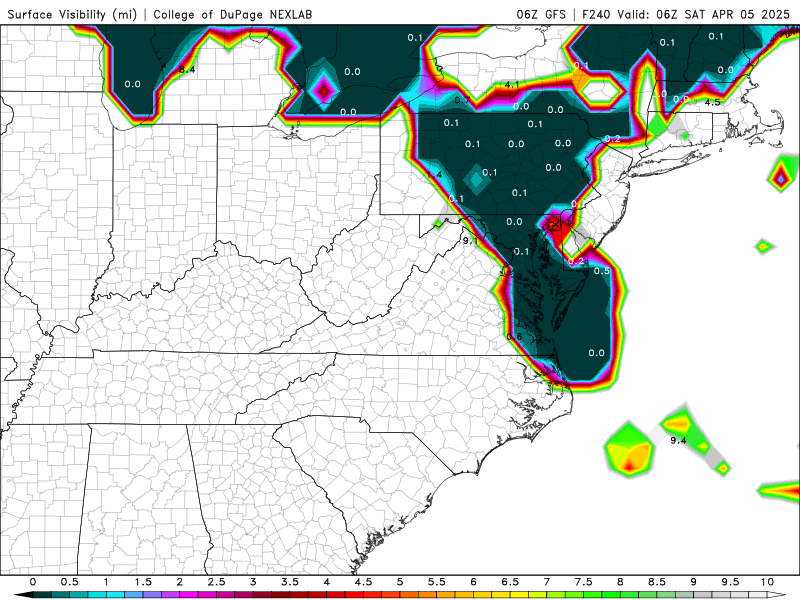800x600 pixels.
Task: Click the '2.5' label on the color scale
Action: (x=216, y=582)
